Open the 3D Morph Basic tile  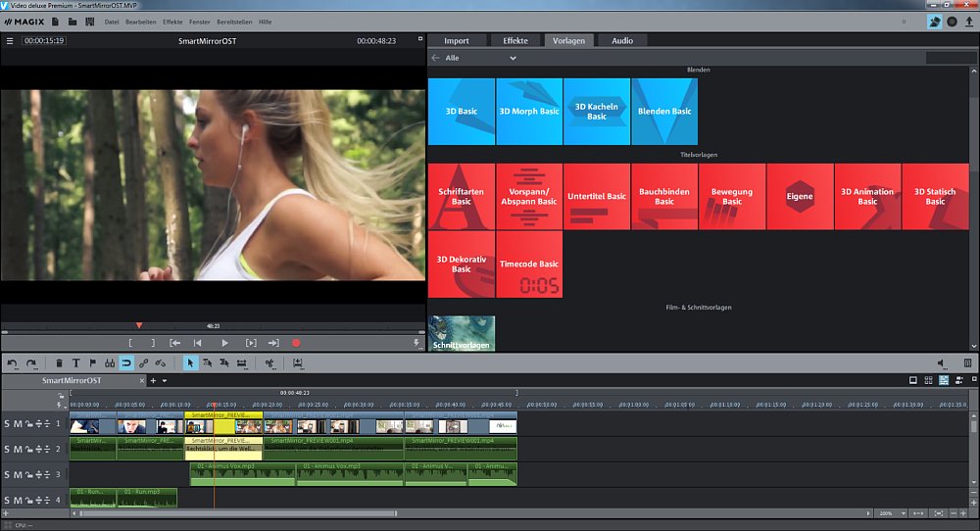[529, 112]
